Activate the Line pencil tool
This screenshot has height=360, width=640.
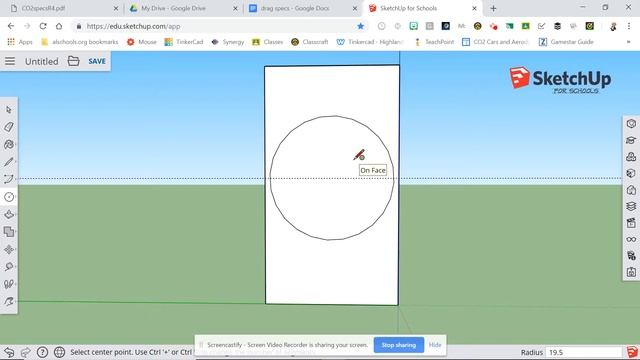pyautogui.click(x=9, y=162)
